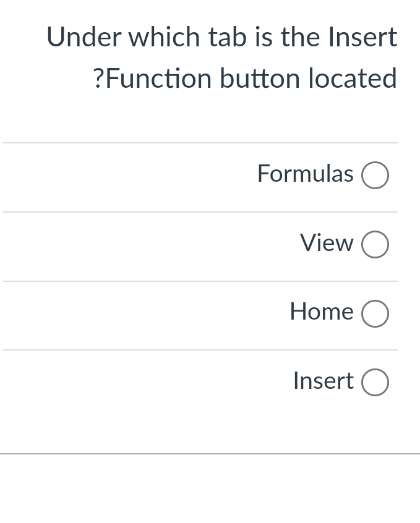Select the View radio button
This screenshot has width=420, height=523.
[x=374, y=244]
